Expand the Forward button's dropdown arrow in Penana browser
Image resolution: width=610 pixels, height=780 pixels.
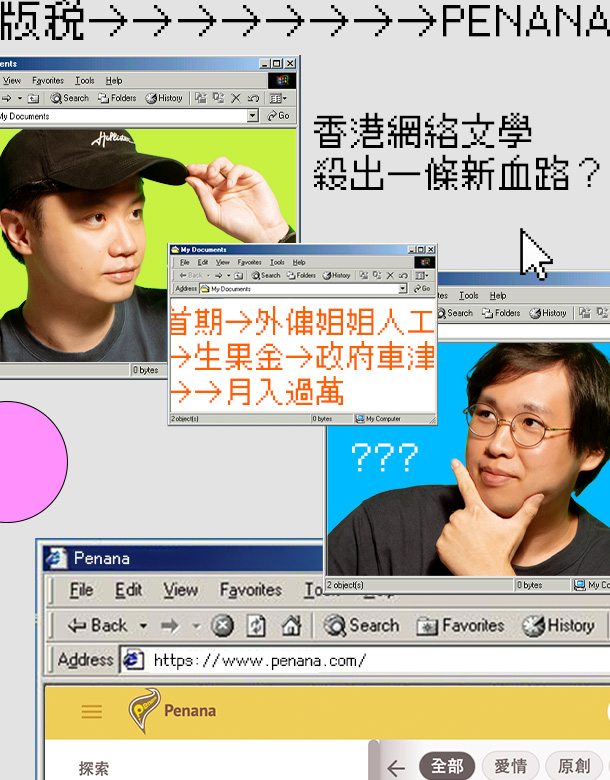pyautogui.click(x=196, y=626)
